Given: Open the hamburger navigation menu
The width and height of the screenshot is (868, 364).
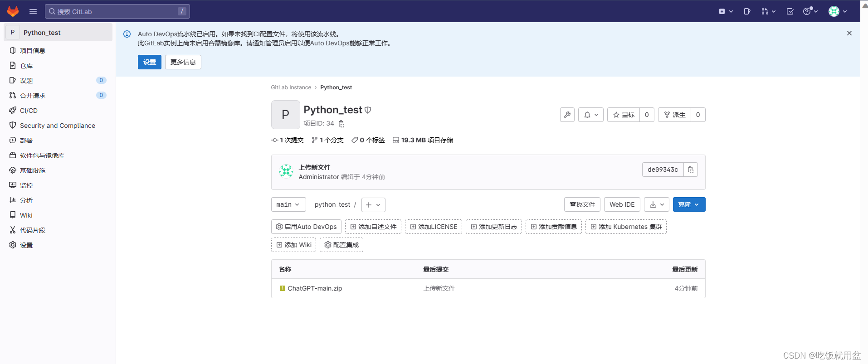Looking at the screenshot, I should (x=33, y=11).
